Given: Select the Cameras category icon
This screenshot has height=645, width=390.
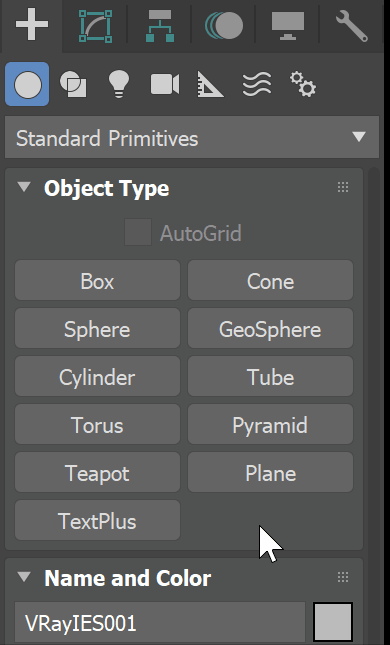Looking at the screenshot, I should (x=165, y=84).
